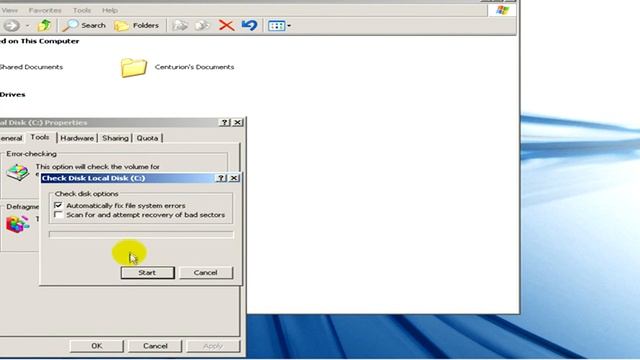Open the Back history dropdown arrow
The height and width of the screenshot is (360, 640).
click(x=27, y=26)
